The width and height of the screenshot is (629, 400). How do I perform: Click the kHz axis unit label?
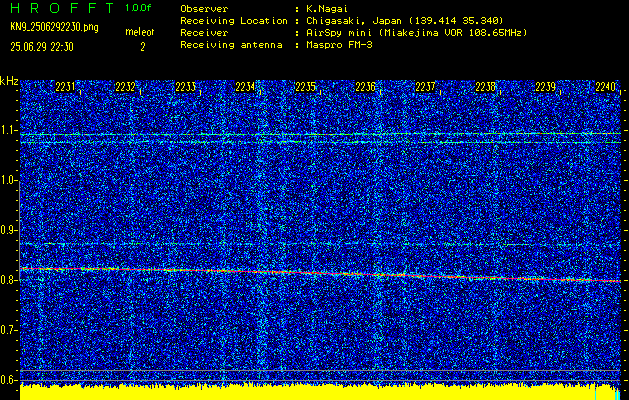click(9, 81)
